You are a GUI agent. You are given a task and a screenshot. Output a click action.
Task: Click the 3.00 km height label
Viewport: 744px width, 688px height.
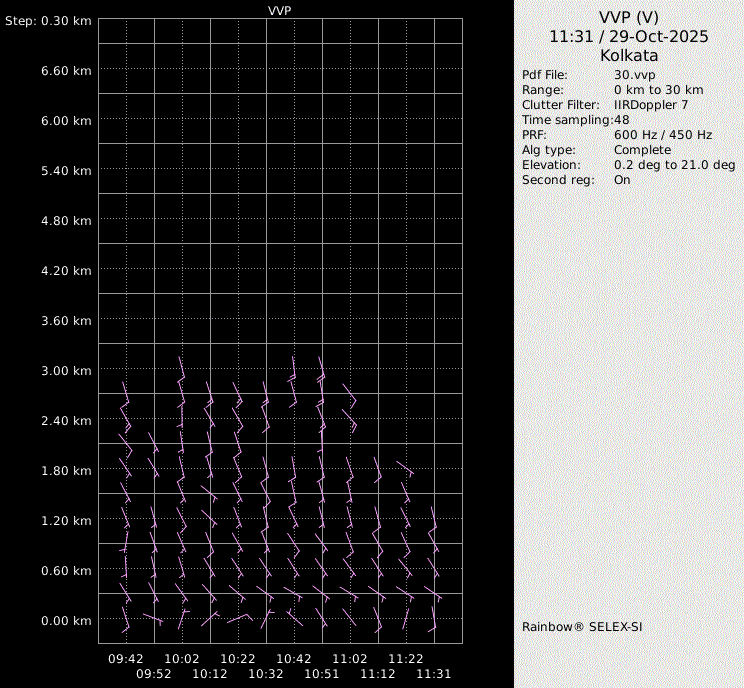66,371
